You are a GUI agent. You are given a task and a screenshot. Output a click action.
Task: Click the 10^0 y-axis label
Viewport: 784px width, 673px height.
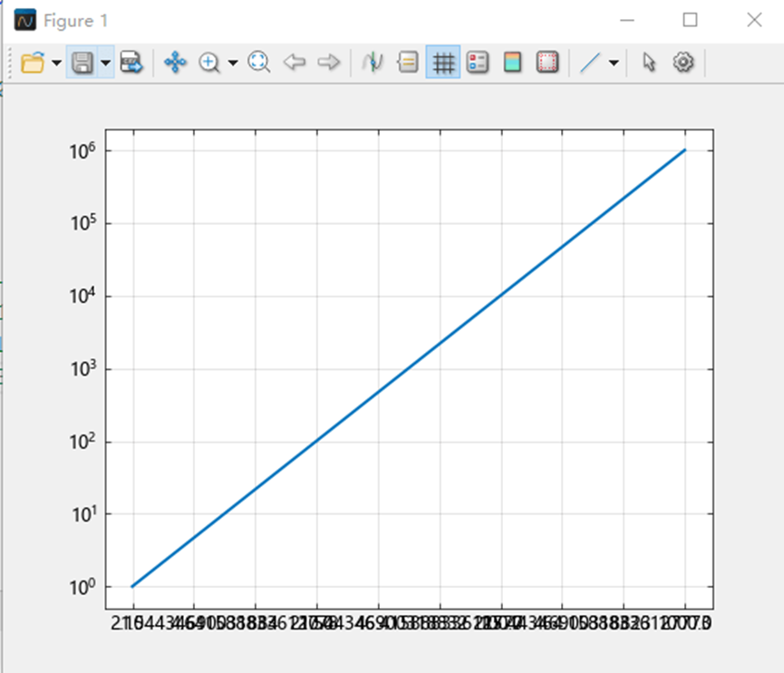pyautogui.click(x=82, y=587)
